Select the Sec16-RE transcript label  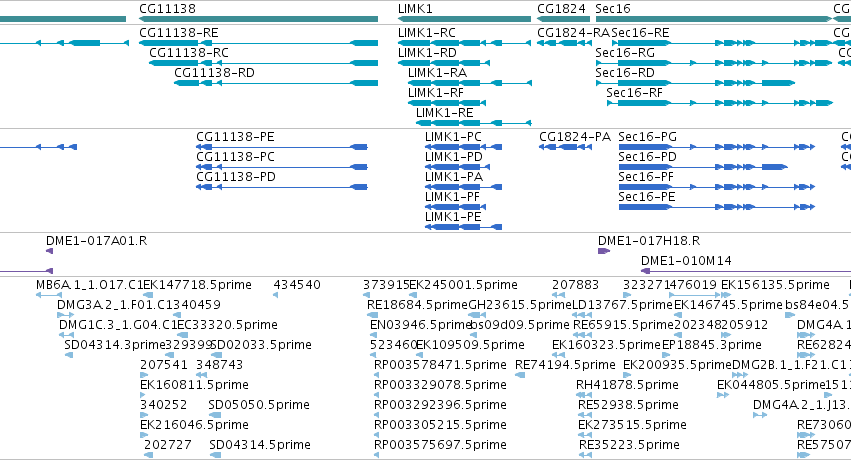pyautogui.click(x=640, y=33)
